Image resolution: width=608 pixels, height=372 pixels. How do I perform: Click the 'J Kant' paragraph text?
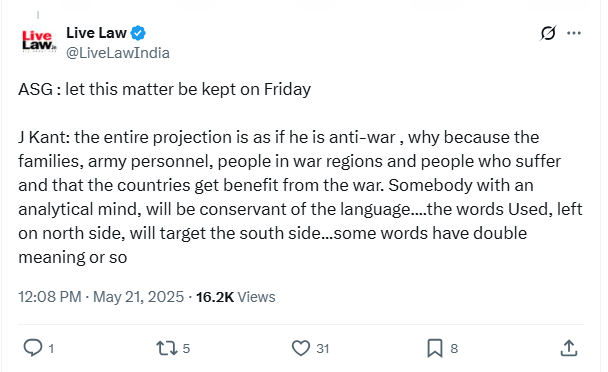pos(300,197)
